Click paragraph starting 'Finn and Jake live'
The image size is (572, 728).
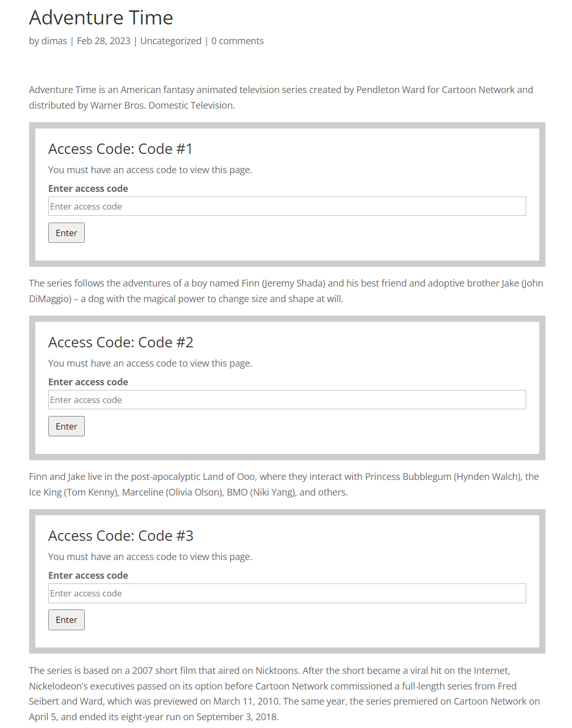click(284, 485)
